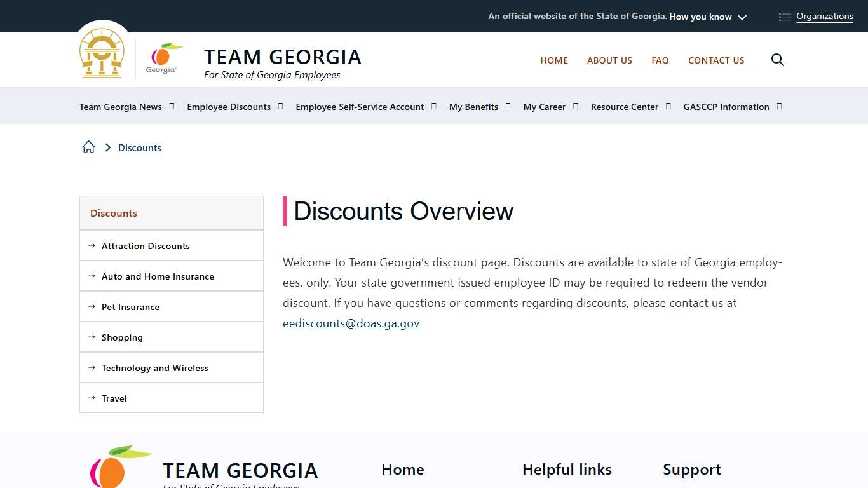The width and height of the screenshot is (868, 488).
Task: Click the arrow icon beside Travel
Action: (90, 398)
